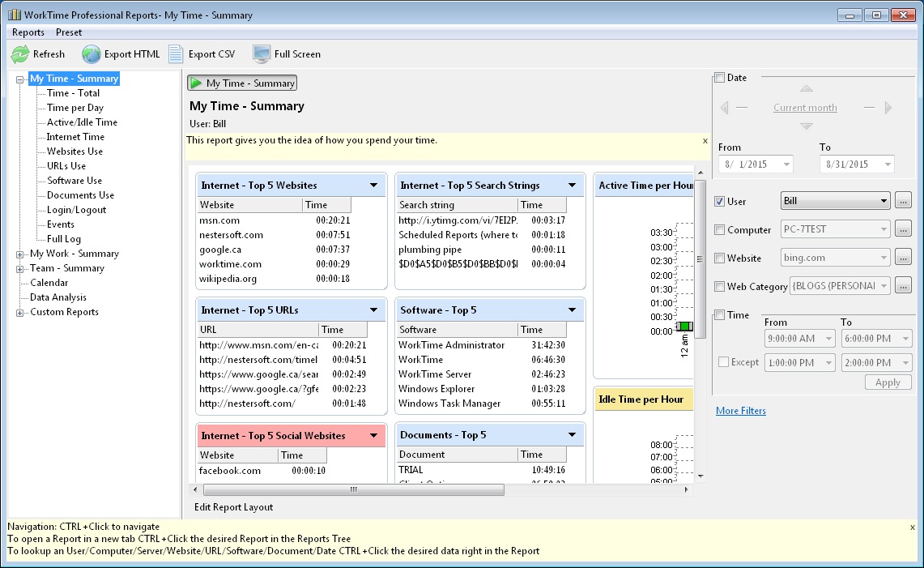The width and height of the screenshot is (924, 568).
Task: Click the Apply button
Action: [x=888, y=382]
